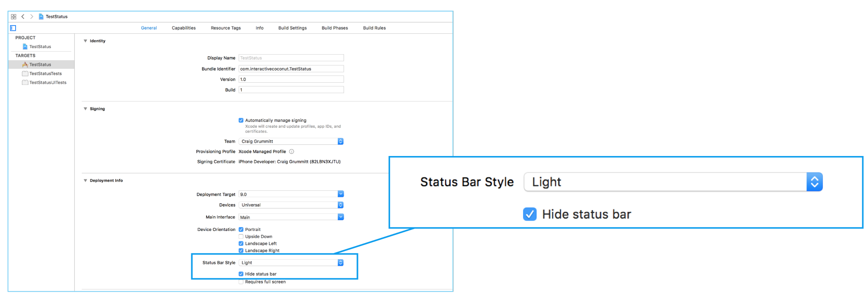Toggle Hide status bar in editor
Image resolution: width=868 pixels, height=299 pixels.
pyautogui.click(x=241, y=274)
